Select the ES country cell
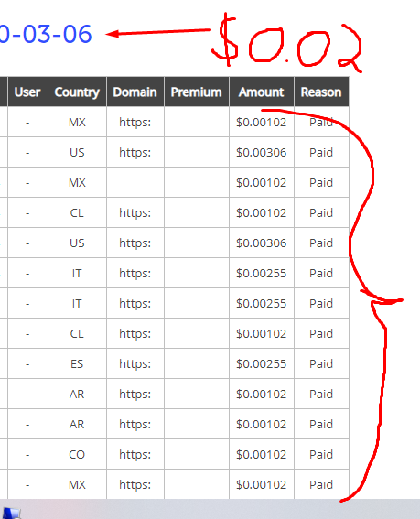 click(x=77, y=363)
